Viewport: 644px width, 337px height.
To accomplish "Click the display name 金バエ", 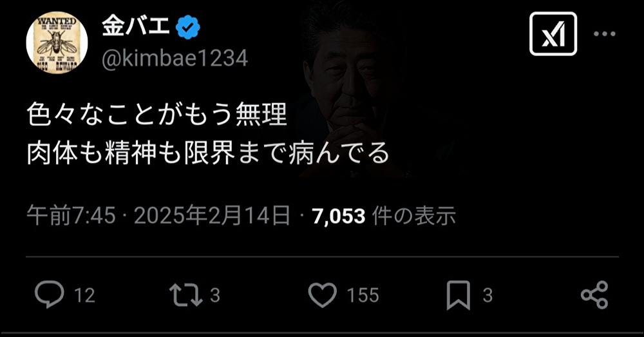I will [135, 27].
